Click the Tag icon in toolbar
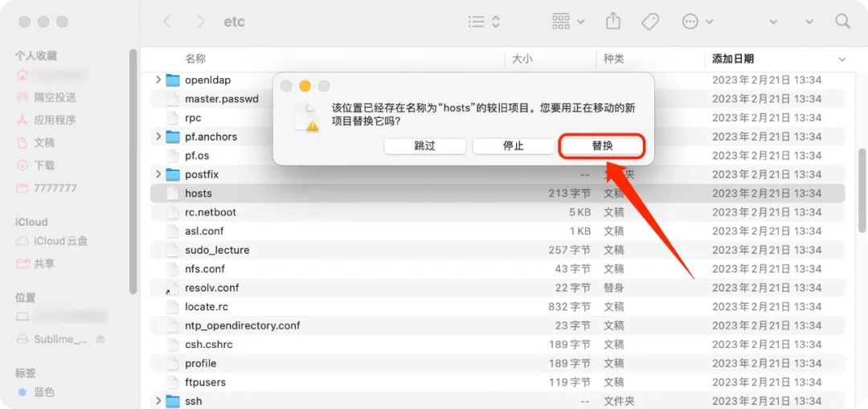This screenshot has height=409, width=868. pos(650,22)
